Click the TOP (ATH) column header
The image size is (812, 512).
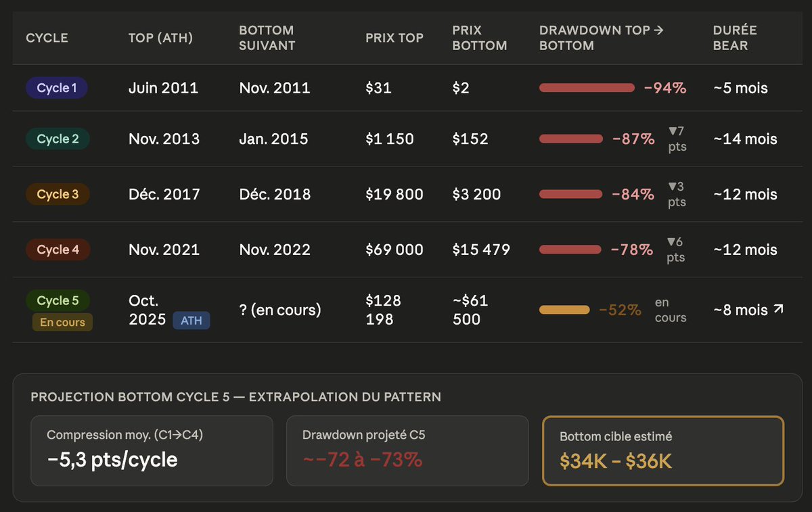160,38
